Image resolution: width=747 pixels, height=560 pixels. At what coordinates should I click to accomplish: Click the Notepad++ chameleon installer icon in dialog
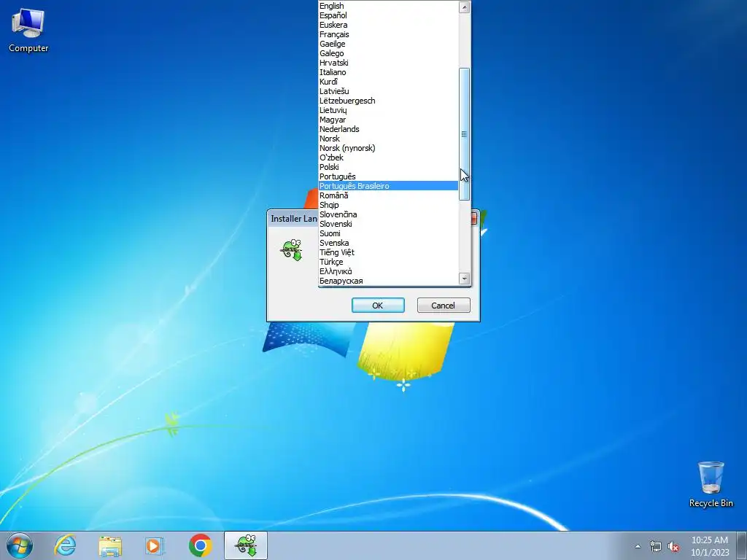coord(292,249)
